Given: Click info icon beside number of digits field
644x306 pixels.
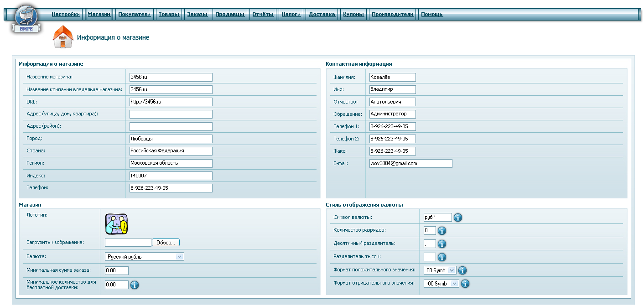Looking at the screenshot, I should pos(442,231).
